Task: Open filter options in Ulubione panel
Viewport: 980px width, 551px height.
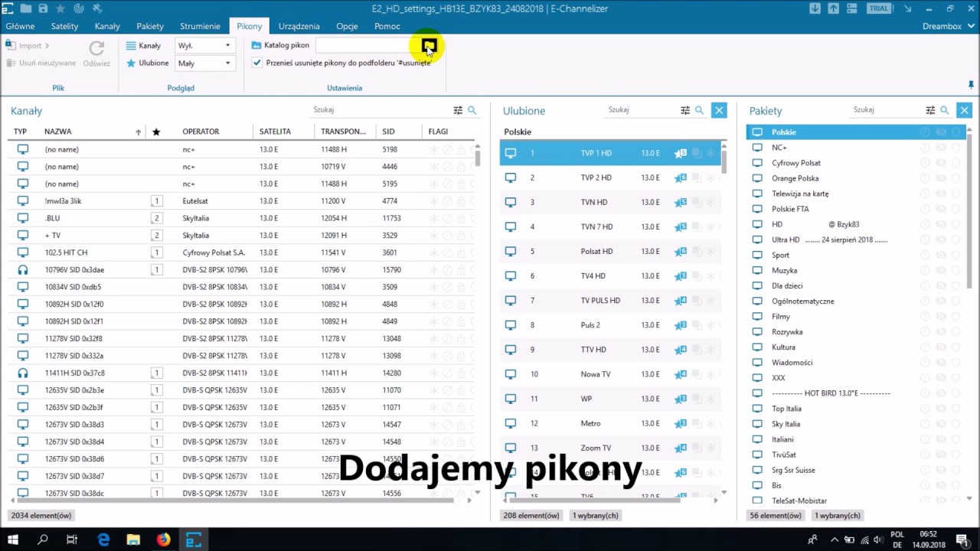Action: point(685,110)
